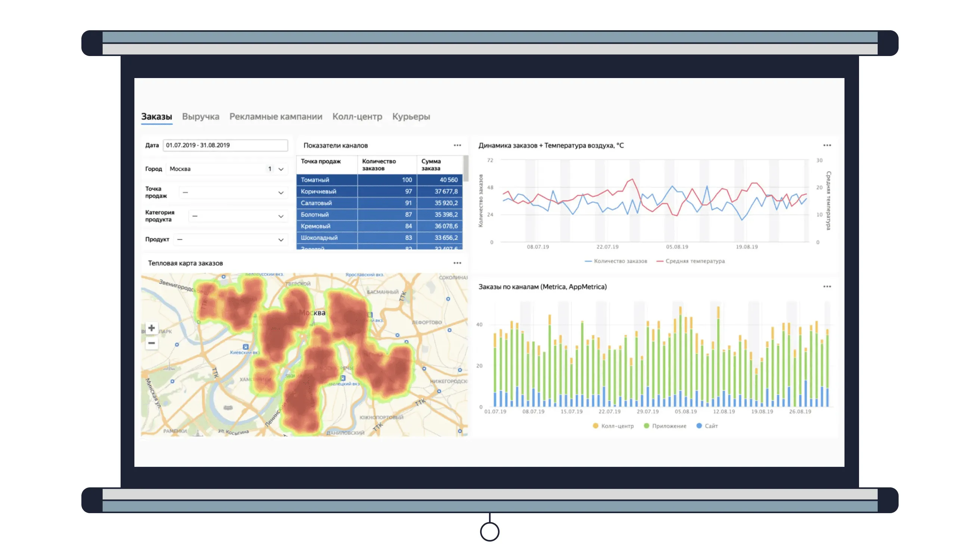The image size is (980, 549).
Task: Sort by Сумма заказа column header
Action: click(439, 165)
